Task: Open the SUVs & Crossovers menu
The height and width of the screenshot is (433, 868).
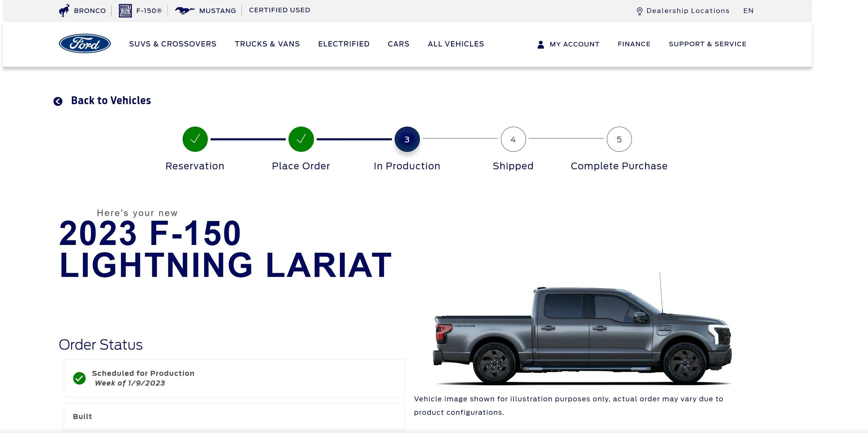Action: pyautogui.click(x=172, y=44)
